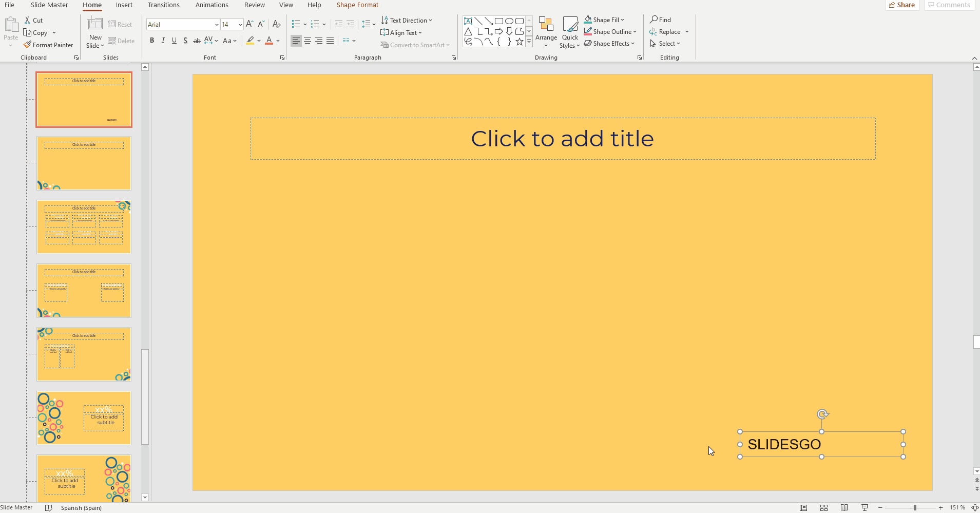Expand the Shape Fill dropdown
The width and height of the screenshot is (980, 513).
coord(622,20)
